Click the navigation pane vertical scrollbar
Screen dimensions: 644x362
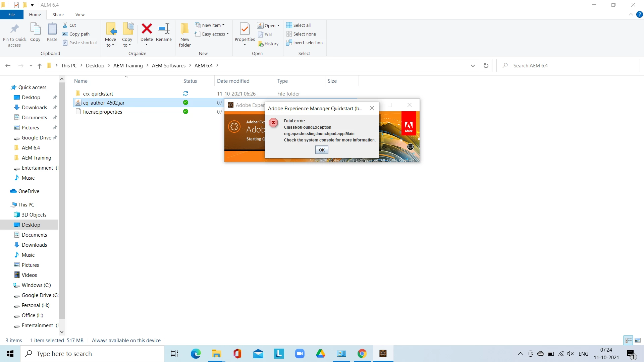click(x=62, y=201)
